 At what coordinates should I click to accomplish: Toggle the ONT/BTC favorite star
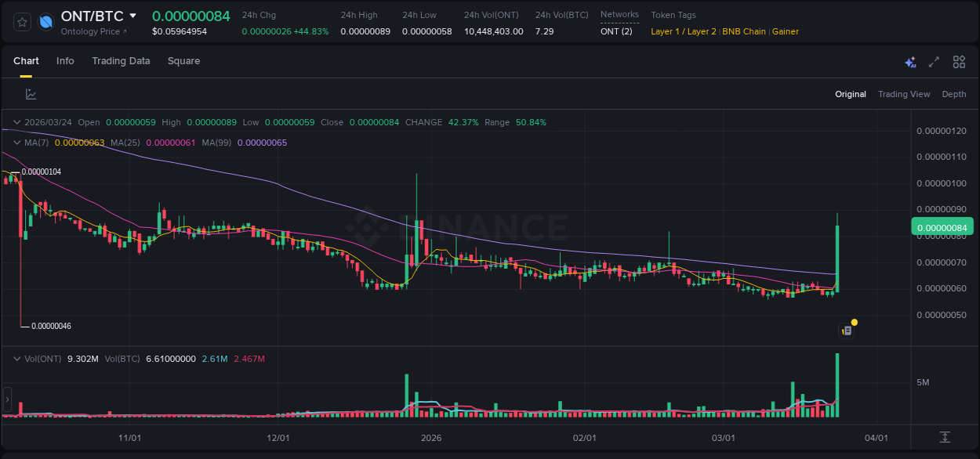21,22
